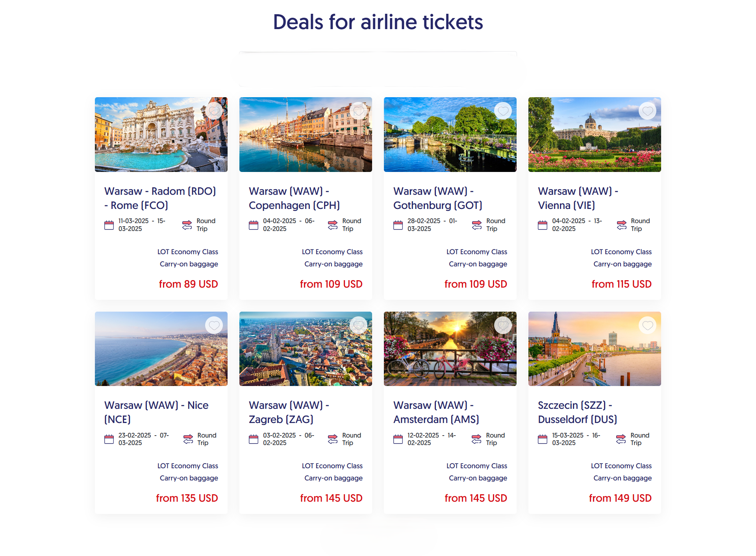Image resolution: width=756 pixels, height=556 pixels.
Task: Favorite the Rome deal with the heart icon
Action: 214,111
